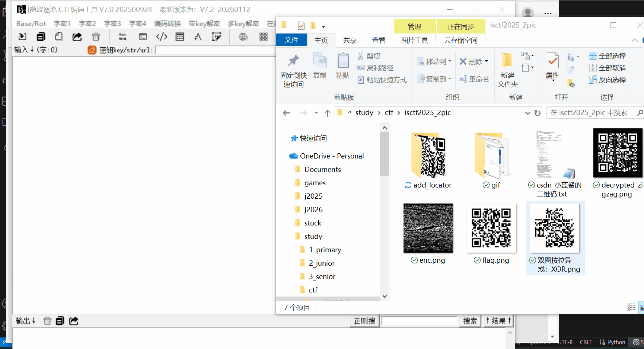Click 重命名 in the ribbon
644x349 pixels.
tap(474, 79)
